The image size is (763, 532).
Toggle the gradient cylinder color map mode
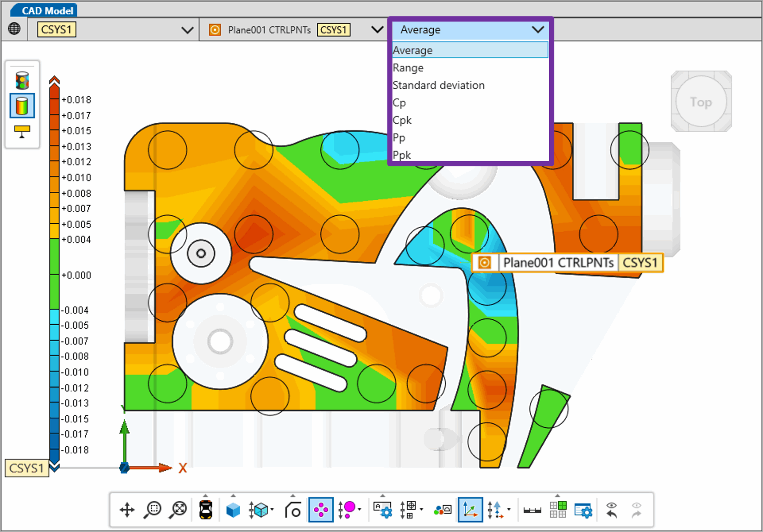coord(22,106)
